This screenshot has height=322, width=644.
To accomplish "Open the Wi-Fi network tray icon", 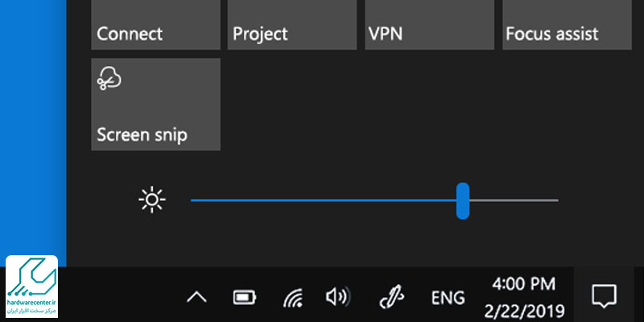I will 293,297.
